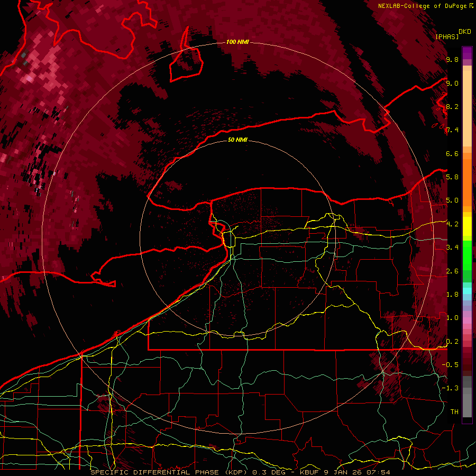Screen dimensions: 476x476
Task: Click the [PHAS] label near the legend
Action: (447, 36)
